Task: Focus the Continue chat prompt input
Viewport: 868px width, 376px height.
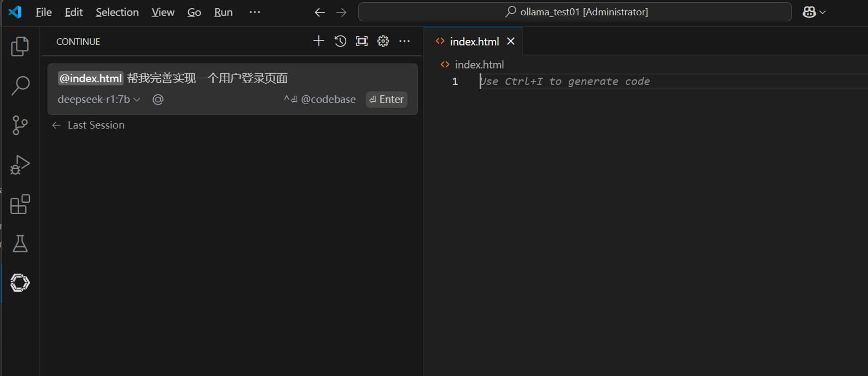Action: (x=232, y=78)
